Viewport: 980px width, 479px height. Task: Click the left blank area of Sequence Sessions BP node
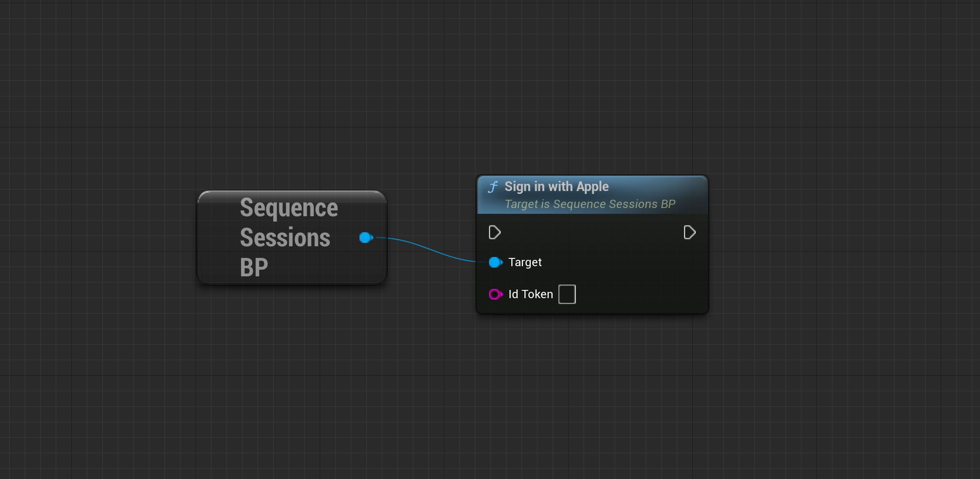tap(218, 238)
